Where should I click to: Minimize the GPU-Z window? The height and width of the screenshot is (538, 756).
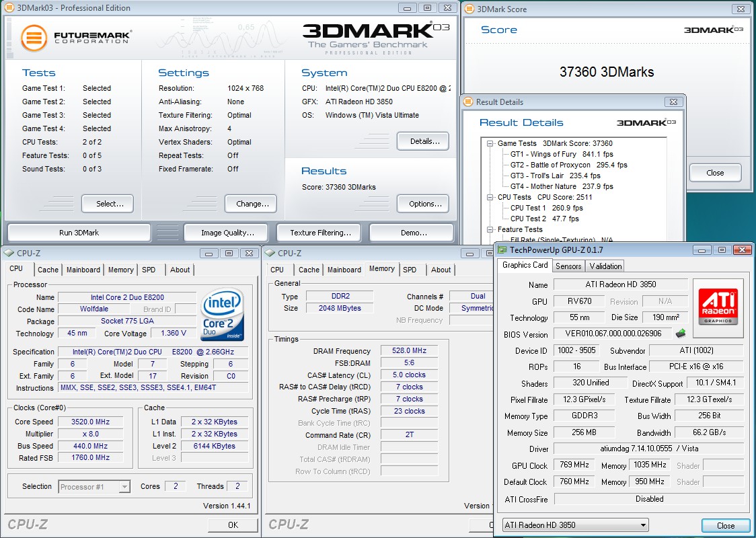702,249
